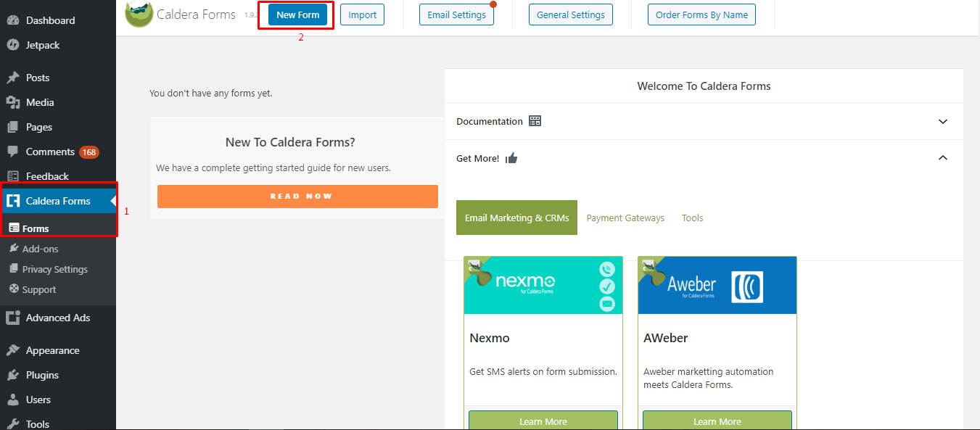980x430 pixels.
Task: Click the Media icon in sidebar
Action: pos(13,102)
